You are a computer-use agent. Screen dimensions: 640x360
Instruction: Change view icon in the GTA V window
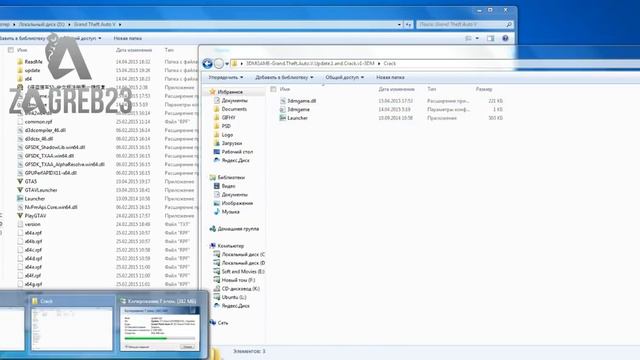click(x=469, y=38)
